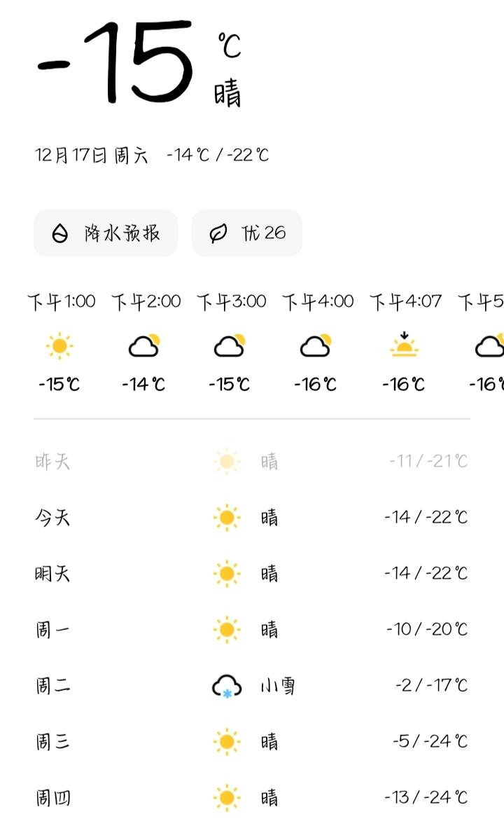Open the 明天 forecast row
Screen dimensions: 504x826
252,573
